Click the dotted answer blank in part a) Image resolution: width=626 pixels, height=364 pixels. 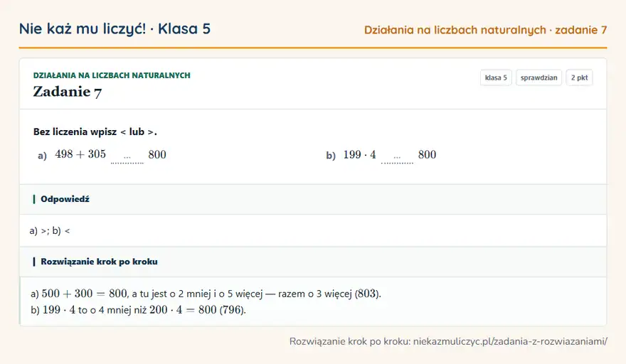click(127, 159)
